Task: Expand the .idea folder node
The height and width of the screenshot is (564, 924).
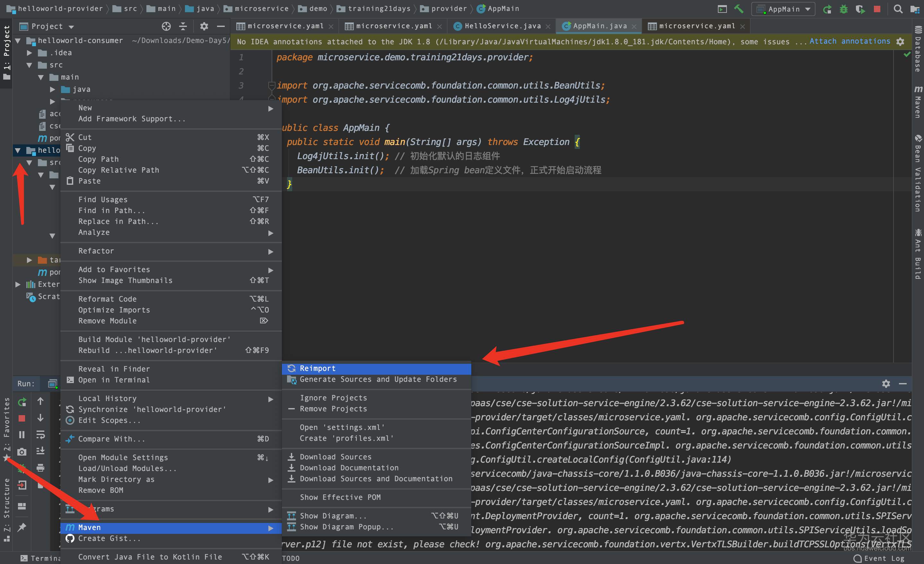Action: point(29,53)
